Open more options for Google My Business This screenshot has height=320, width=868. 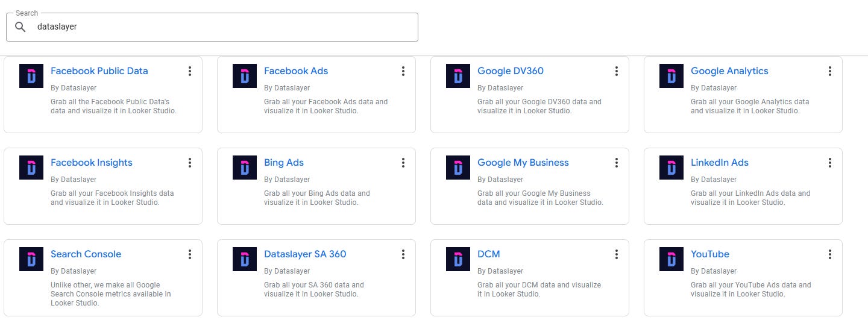pos(617,163)
